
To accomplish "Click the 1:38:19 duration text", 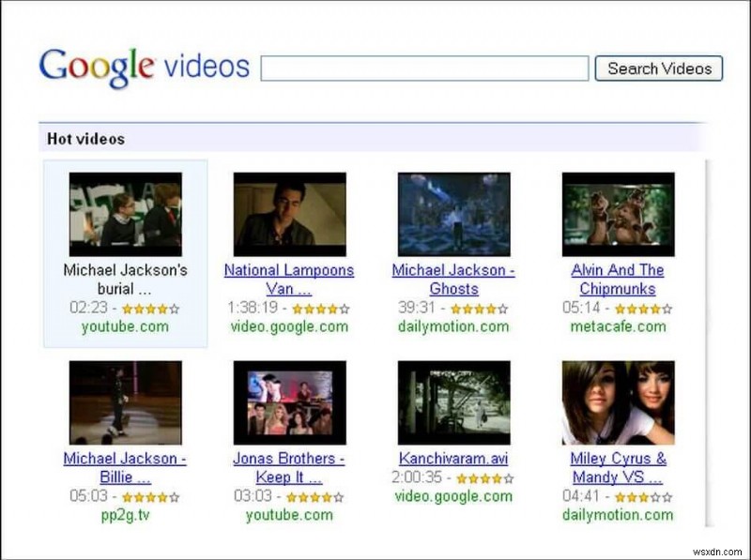I will 253,308.
